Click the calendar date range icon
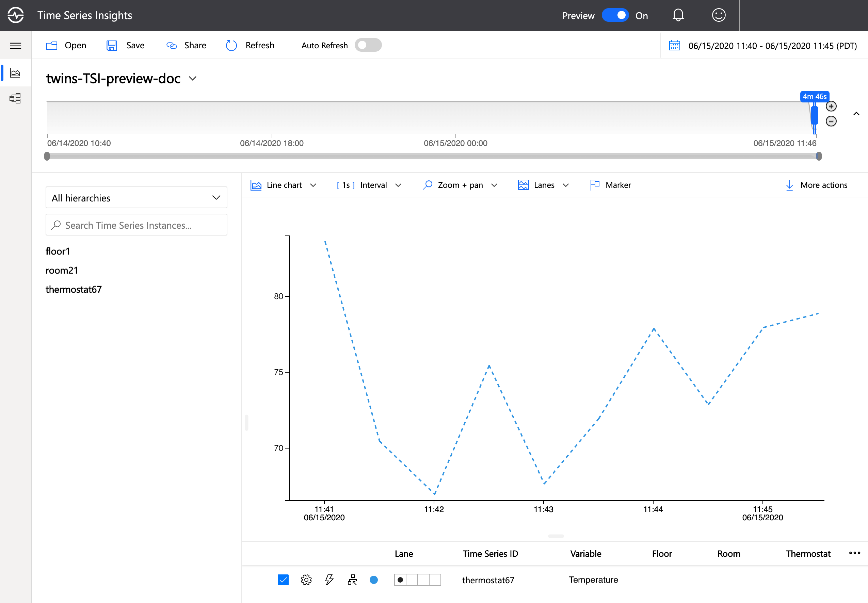Viewport: 868px width, 603px height. click(x=674, y=46)
